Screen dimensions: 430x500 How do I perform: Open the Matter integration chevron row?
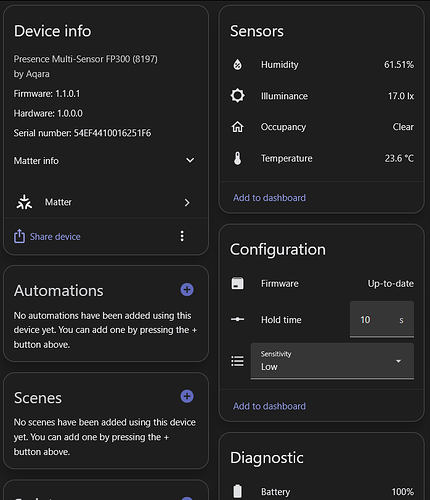(104, 202)
